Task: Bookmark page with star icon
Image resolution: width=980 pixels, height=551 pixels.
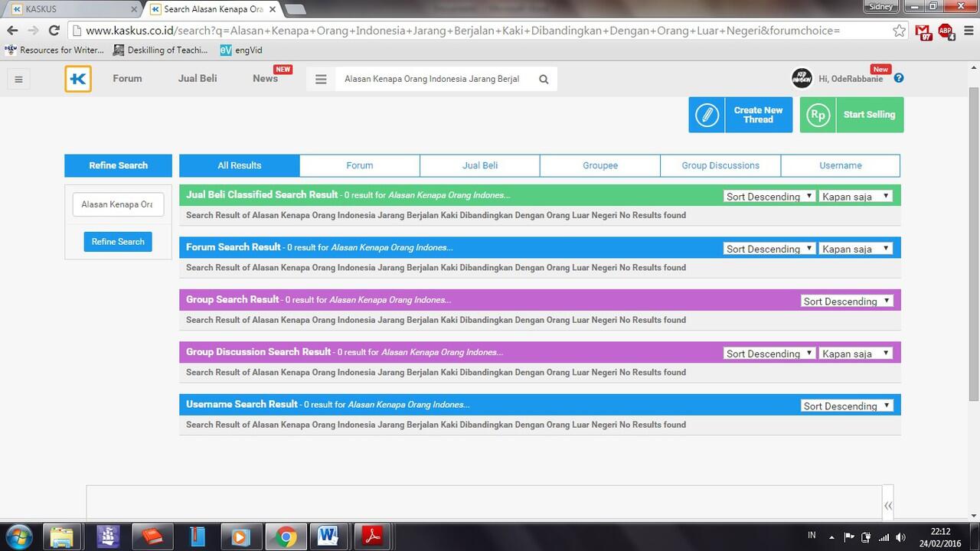Action: point(899,31)
